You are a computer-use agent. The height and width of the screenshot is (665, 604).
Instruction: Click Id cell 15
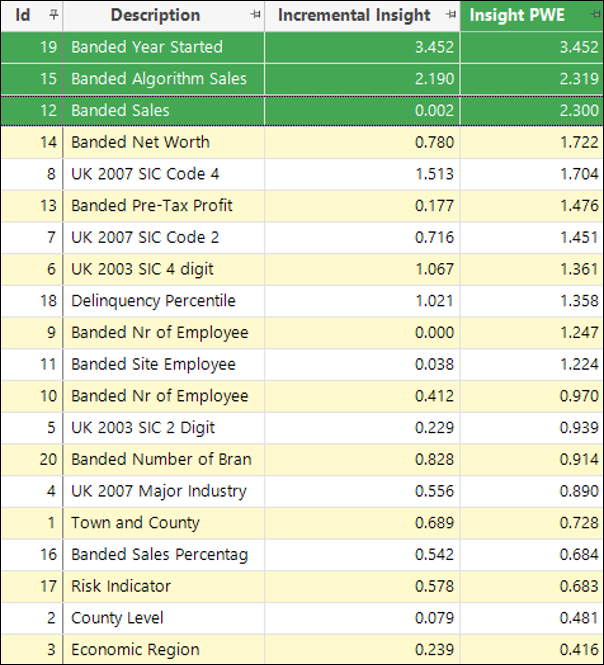[32, 79]
